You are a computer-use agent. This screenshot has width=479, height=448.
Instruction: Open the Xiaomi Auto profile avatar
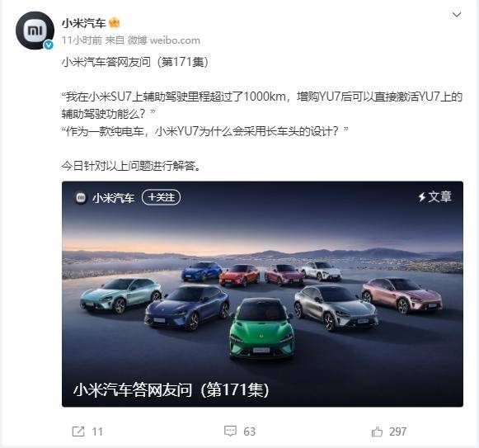pyautogui.click(x=35, y=31)
